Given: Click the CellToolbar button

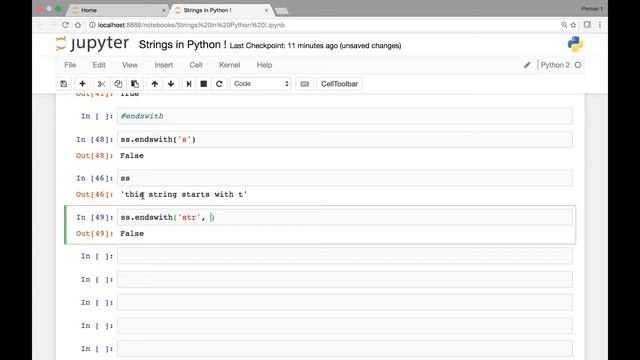Looking at the screenshot, I should click(339, 84).
